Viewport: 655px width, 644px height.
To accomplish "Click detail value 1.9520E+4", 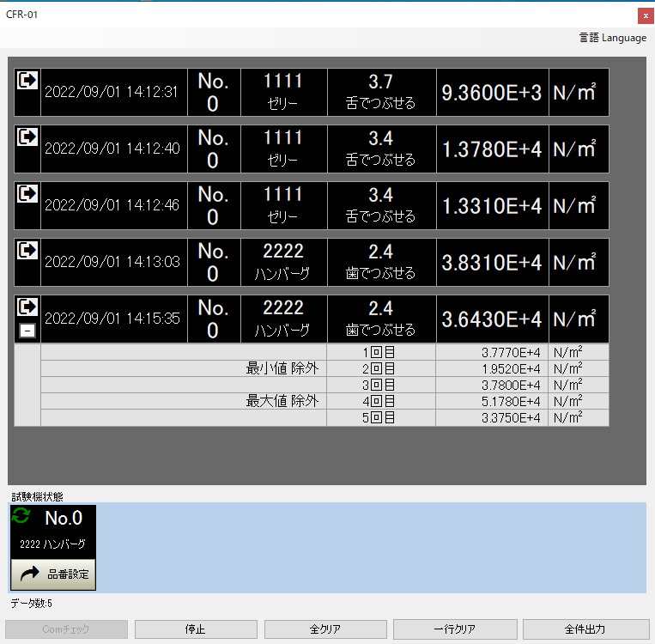I will [x=511, y=369].
